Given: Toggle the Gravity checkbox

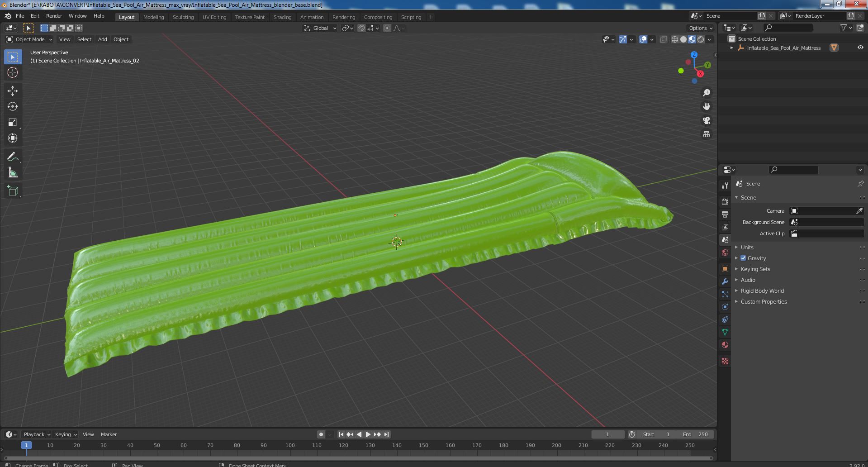Looking at the screenshot, I should point(743,258).
